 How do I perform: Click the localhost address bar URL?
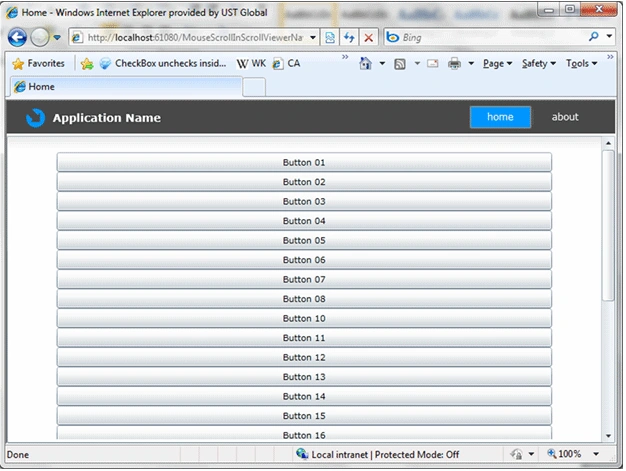pos(194,38)
